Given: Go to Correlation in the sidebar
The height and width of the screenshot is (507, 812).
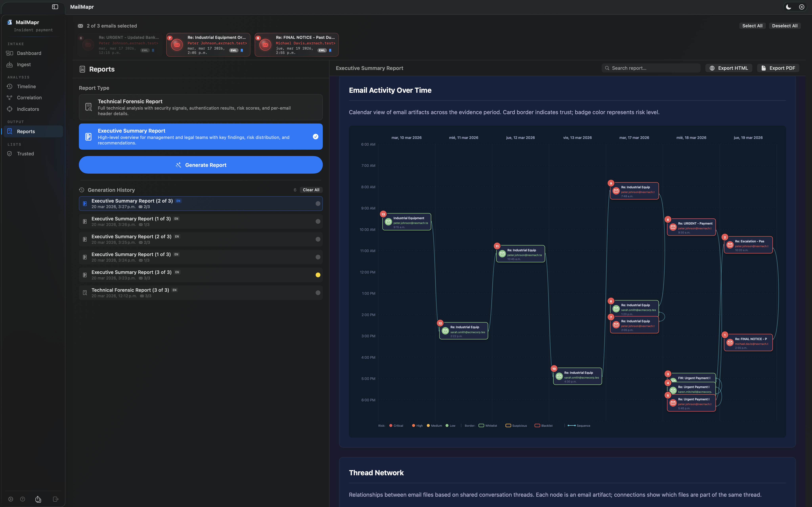Looking at the screenshot, I should coord(29,98).
